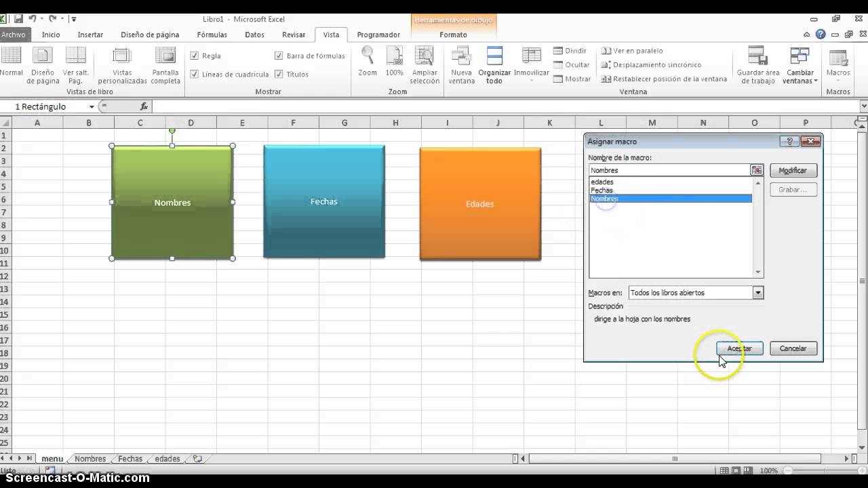Open Quick Access Toolbar customize arrow

tap(74, 19)
